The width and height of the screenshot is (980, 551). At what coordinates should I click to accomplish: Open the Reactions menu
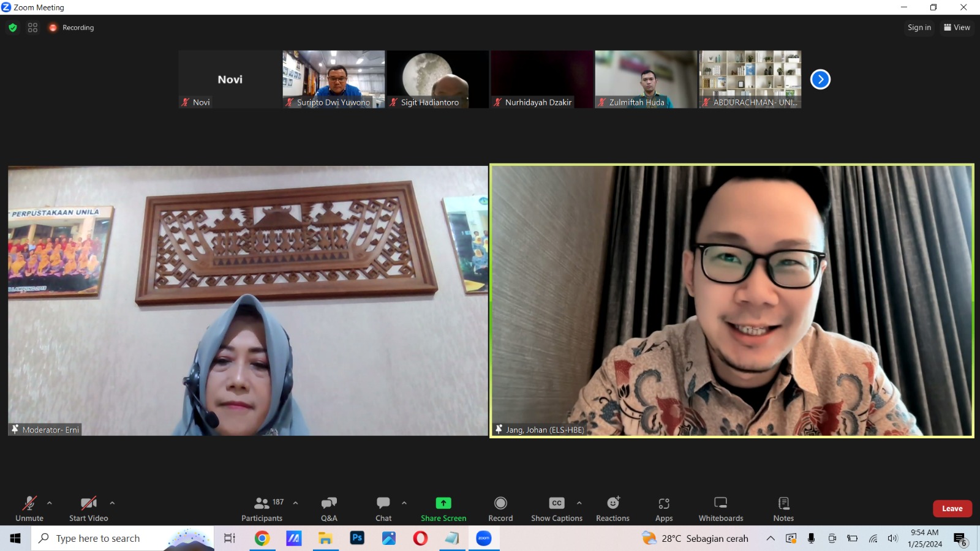[612, 508]
